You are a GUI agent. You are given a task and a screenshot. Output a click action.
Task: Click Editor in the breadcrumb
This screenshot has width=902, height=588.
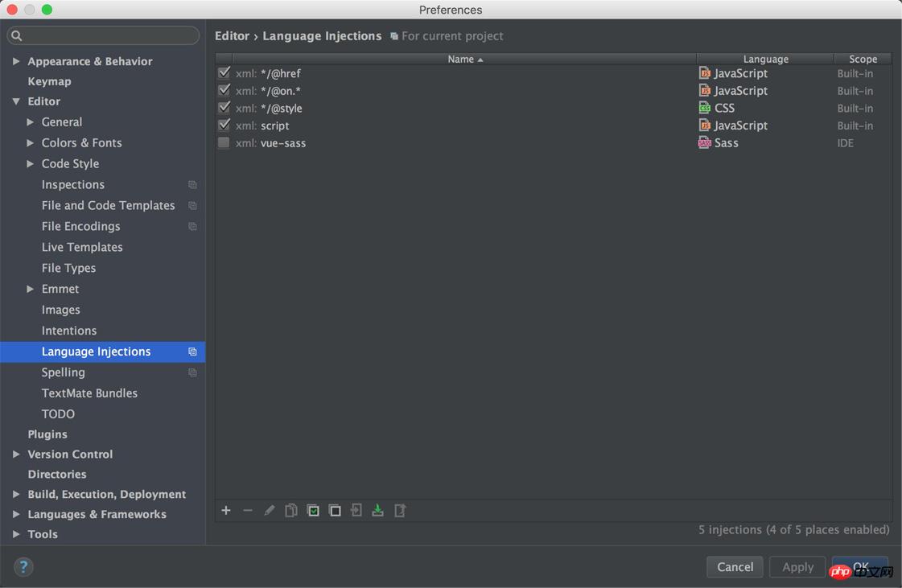[x=232, y=35]
